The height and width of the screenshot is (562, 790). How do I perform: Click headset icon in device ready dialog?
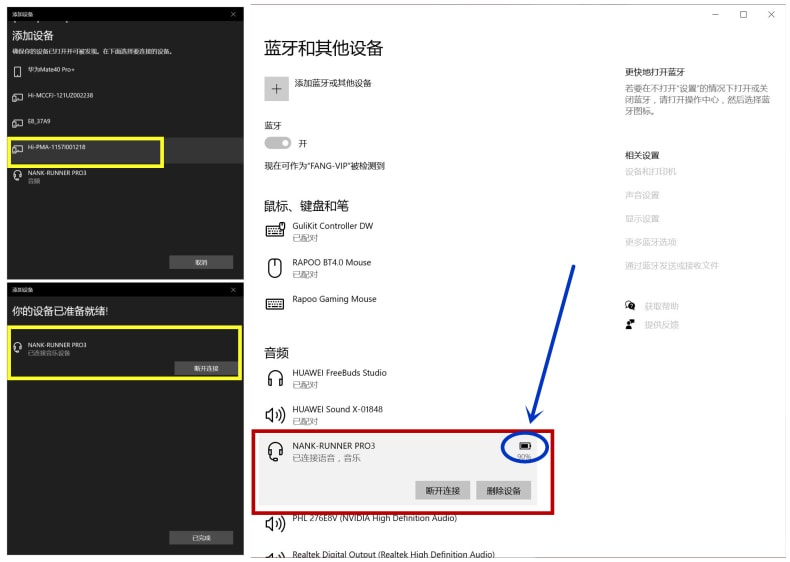(18, 347)
